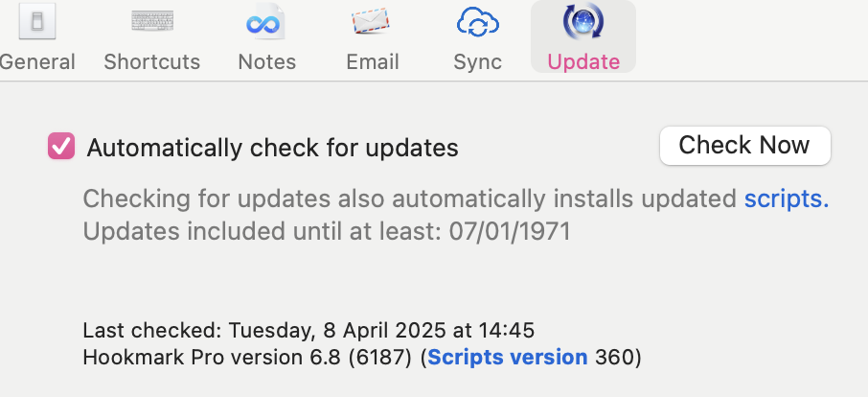Go to the Notes tab label
Image resolution: width=868 pixels, height=397 pixels.
267,62
